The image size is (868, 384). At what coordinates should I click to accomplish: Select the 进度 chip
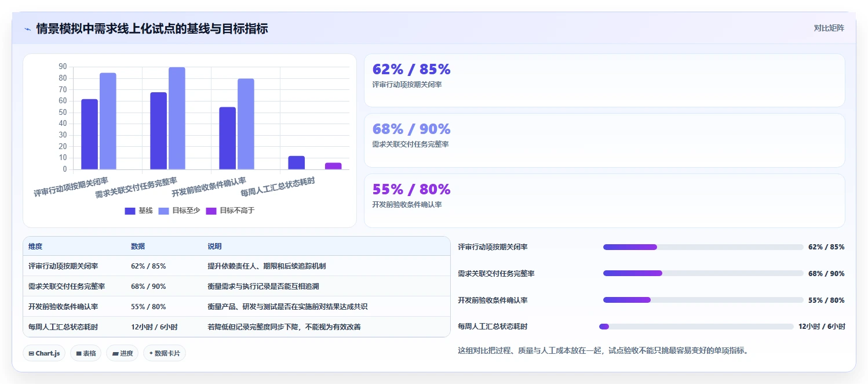(x=122, y=353)
